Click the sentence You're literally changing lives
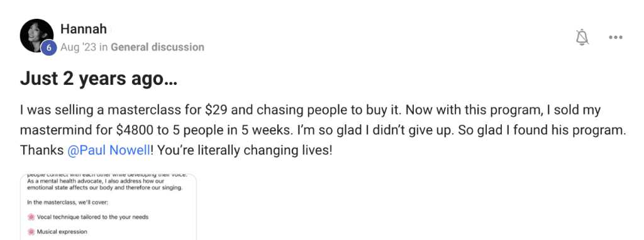Viewport: 644px width, 240px height. [x=245, y=151]
